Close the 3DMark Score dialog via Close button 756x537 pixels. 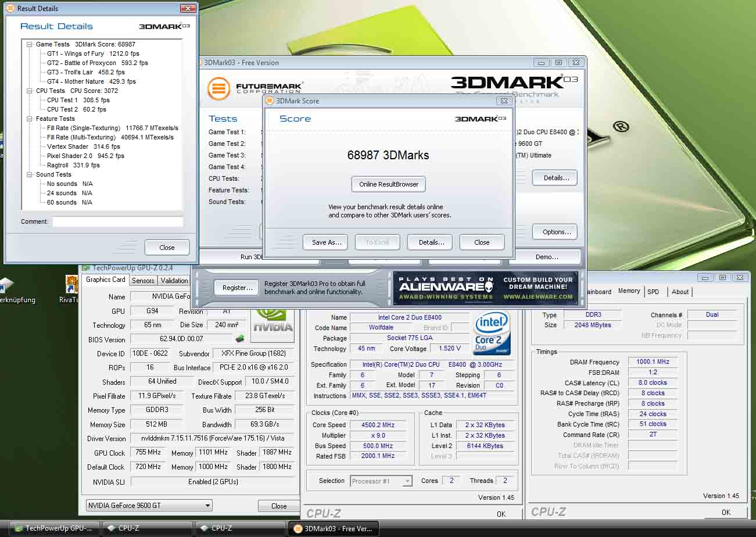[x=482, y=242]
